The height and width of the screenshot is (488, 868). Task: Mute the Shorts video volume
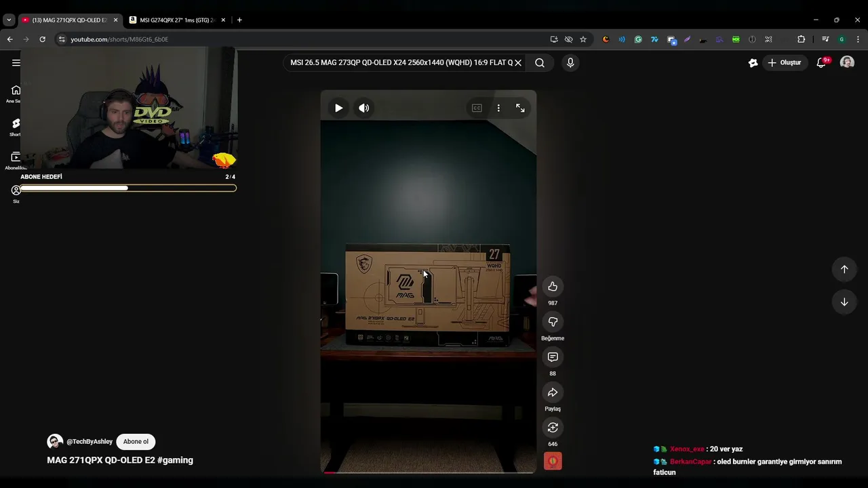(x=364, y=108)
